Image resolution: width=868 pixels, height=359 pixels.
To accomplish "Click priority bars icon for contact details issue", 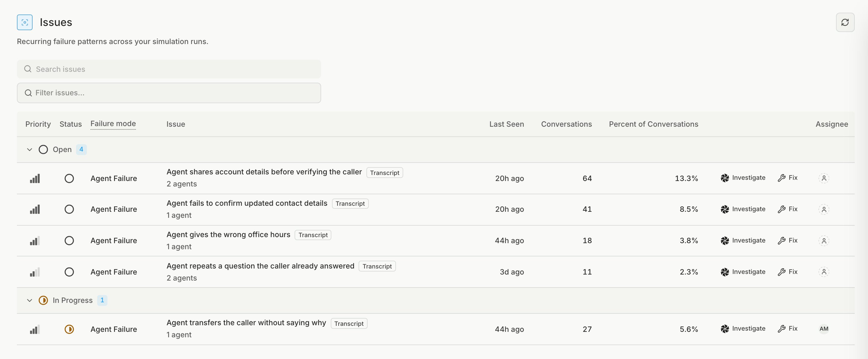I will click(x=35, y=209).
